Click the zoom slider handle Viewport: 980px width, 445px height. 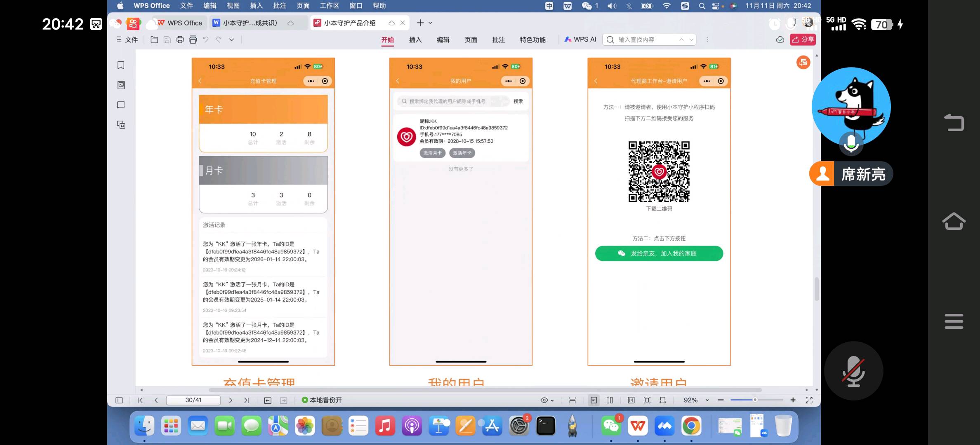pos(755,400)
